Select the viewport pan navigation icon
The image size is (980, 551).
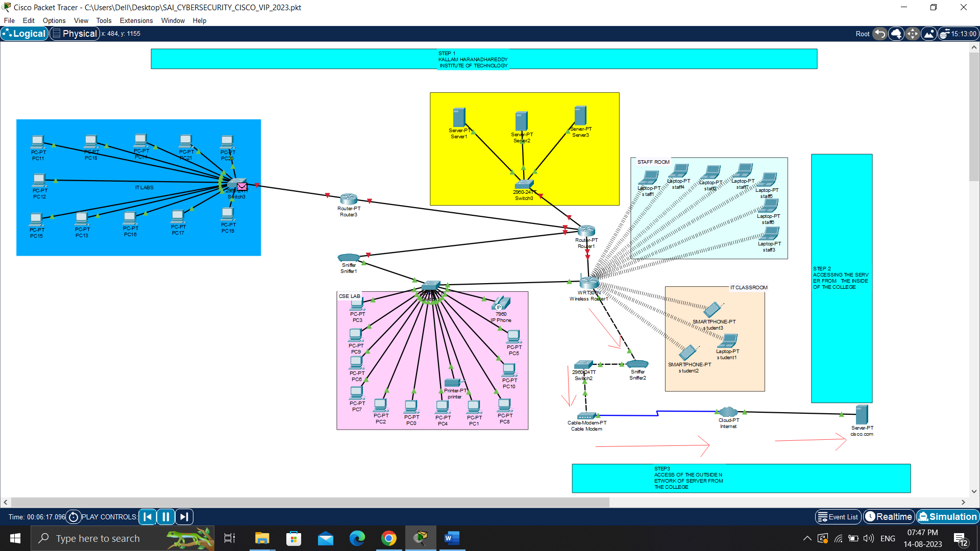(913, 33)
